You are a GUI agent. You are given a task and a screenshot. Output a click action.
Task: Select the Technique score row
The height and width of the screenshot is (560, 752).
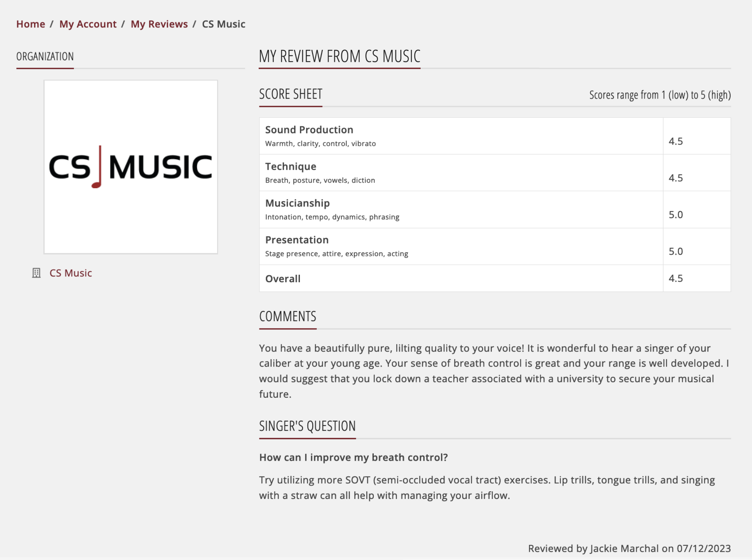(495, 173)
